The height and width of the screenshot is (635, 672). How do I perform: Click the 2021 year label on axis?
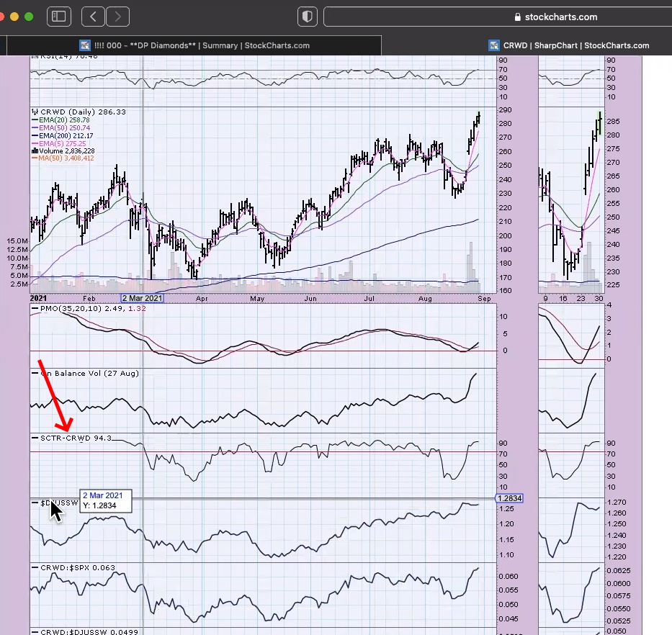click(x=39, y=298)
